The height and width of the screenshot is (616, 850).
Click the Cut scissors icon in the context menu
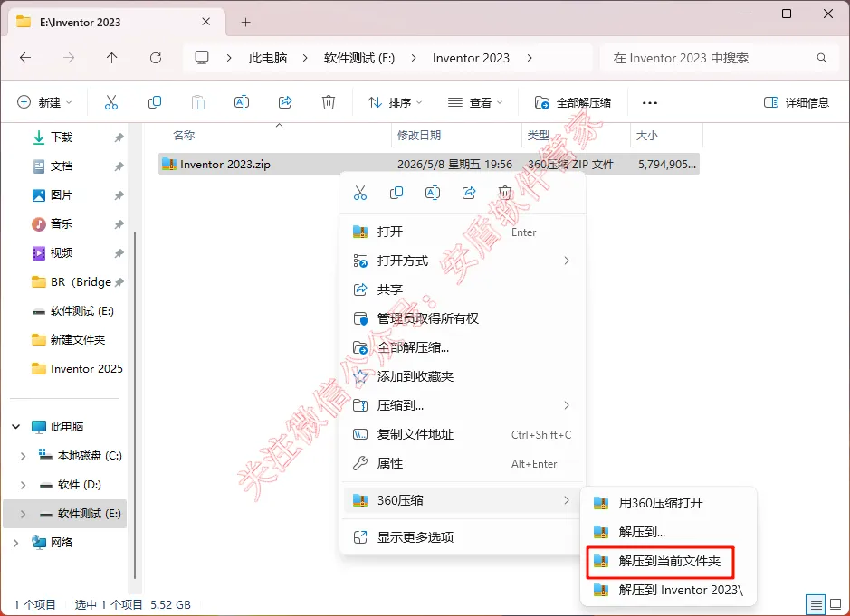pos(360,193)
